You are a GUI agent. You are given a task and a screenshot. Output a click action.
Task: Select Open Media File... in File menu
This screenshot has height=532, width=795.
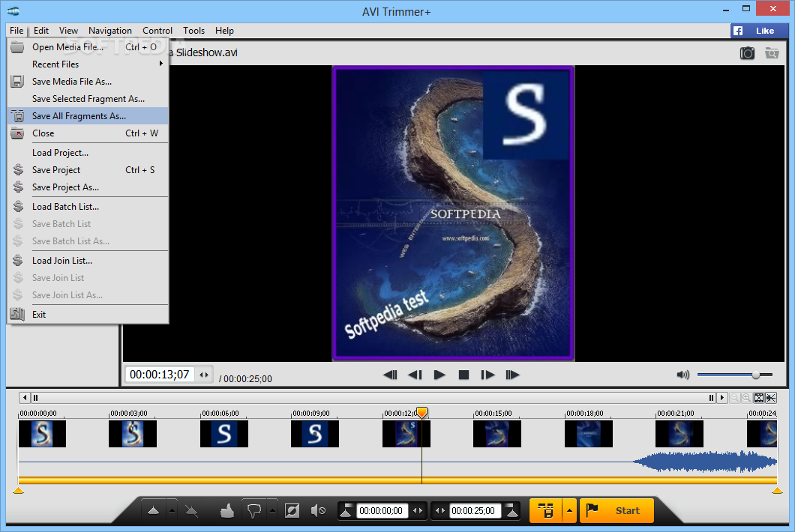pyautogui.click(x=88, y=47)
